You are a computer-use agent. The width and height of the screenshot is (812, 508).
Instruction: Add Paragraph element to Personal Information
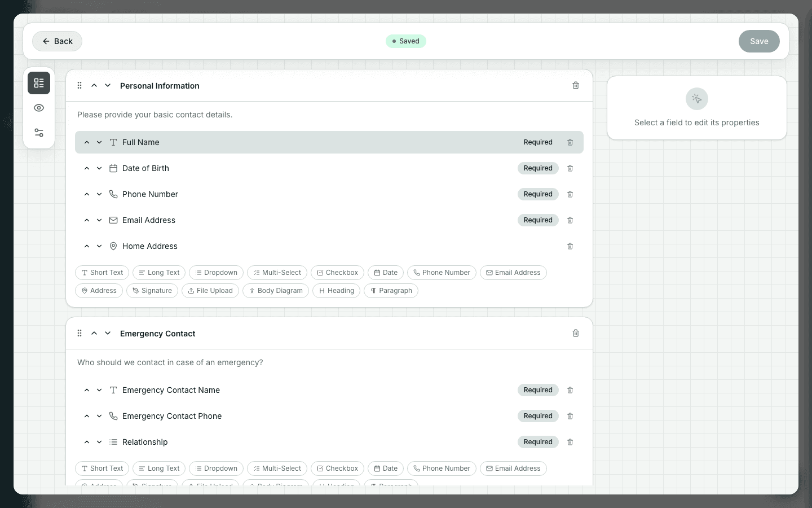click(391, 291)
